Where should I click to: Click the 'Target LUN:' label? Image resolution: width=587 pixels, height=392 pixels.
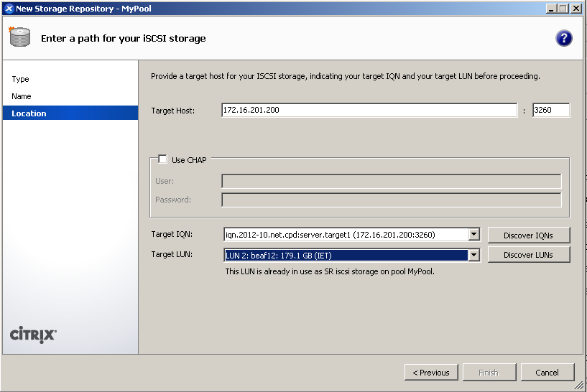172,254
